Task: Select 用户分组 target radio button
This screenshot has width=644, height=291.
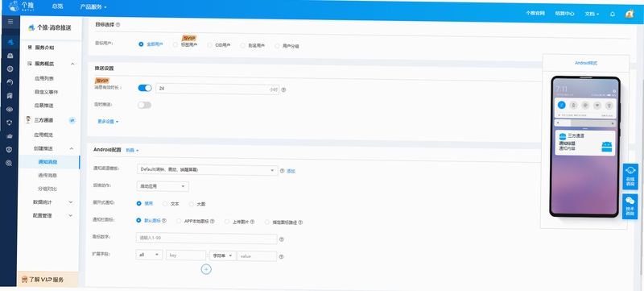Action: [x=277, y=46]
